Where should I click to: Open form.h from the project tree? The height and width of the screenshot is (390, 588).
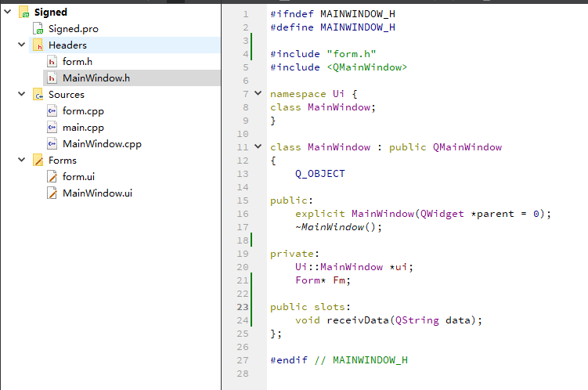(x=78, y=62)
